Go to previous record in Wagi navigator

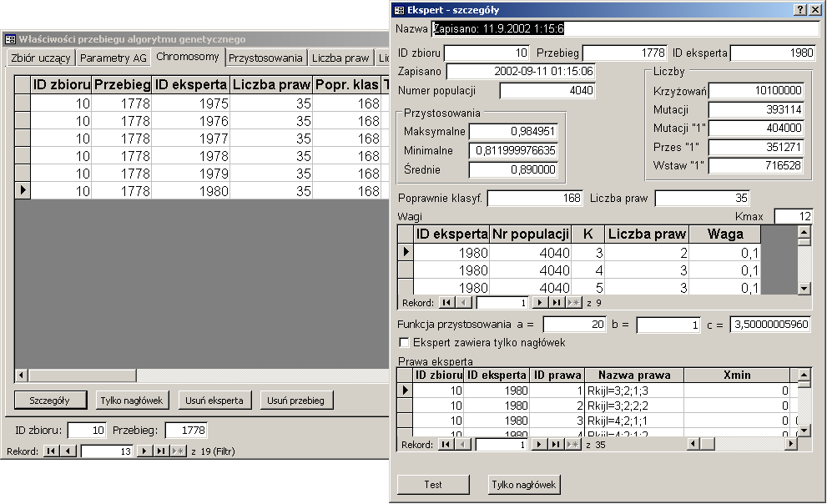[x=464, y=303]
